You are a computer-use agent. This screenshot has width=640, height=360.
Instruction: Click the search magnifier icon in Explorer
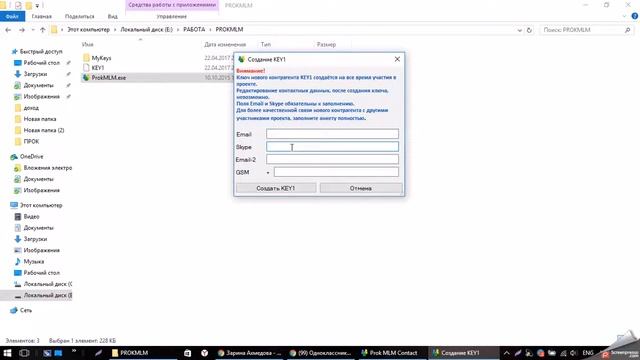coord(627,30)
